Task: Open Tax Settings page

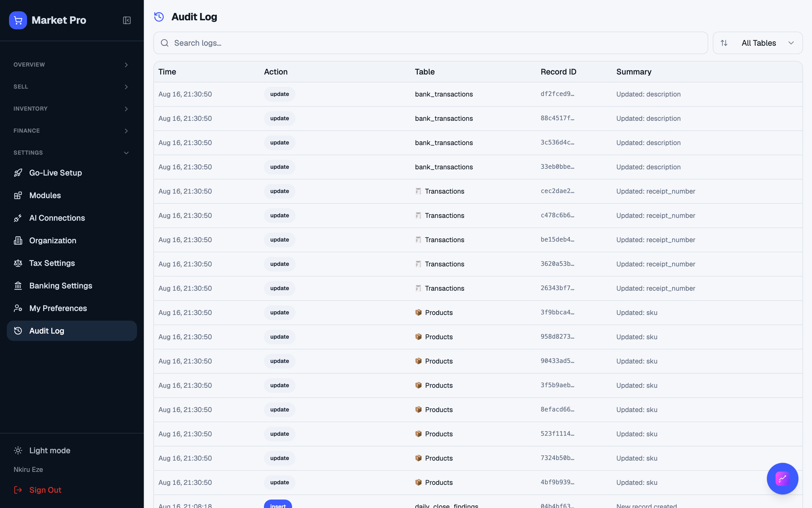Action: click(x=71, y=263)
